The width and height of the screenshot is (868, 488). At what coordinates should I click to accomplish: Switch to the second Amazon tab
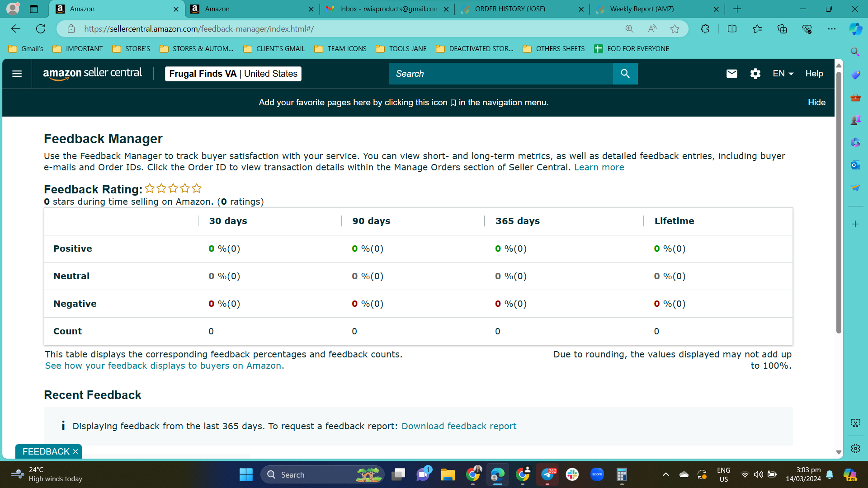click(253, 9)
